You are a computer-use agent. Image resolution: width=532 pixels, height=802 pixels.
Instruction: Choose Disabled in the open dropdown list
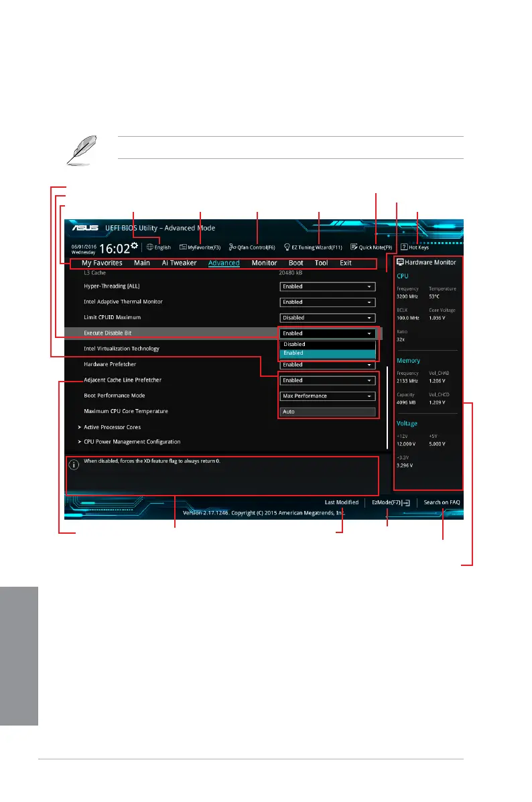tap(328, 344)
